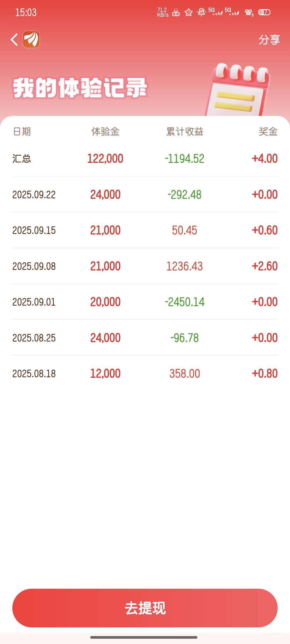Viewport: 290px width, 644px height.
Task: Tap the battery indicator in status bar
Action: pos(264,12)
